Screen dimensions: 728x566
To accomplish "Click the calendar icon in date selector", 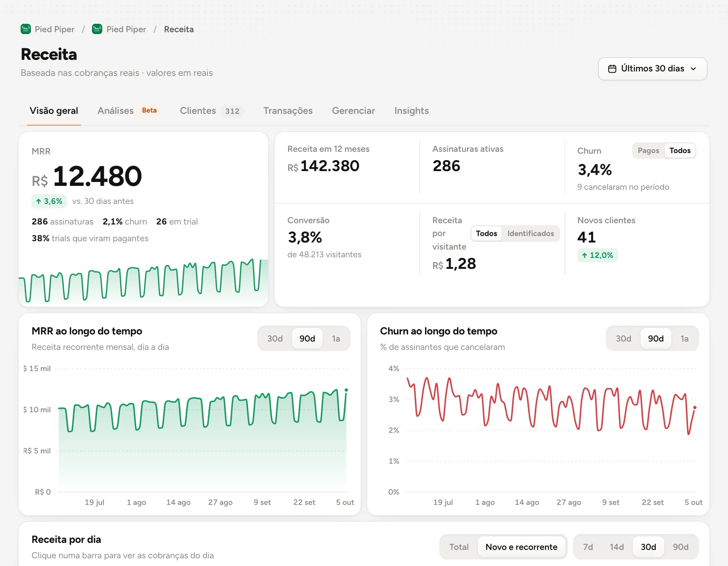I will (x=612, y=69).
